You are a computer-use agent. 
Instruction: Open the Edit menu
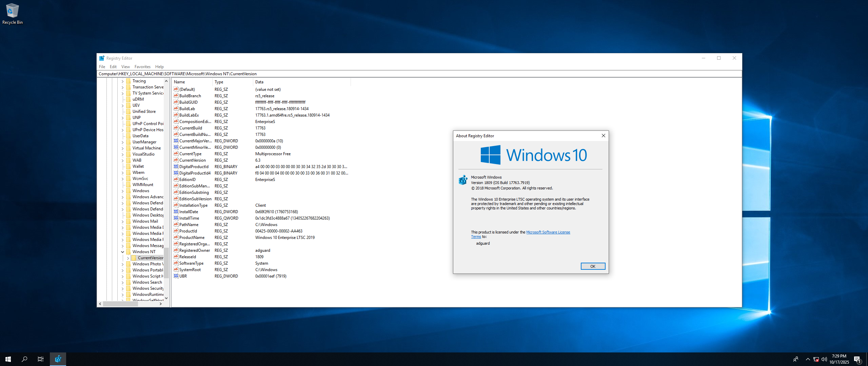coord(113,67)
